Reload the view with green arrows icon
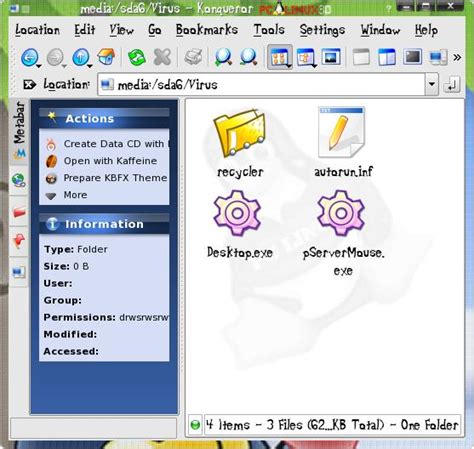474x449 pixels. tap(137, 57)
